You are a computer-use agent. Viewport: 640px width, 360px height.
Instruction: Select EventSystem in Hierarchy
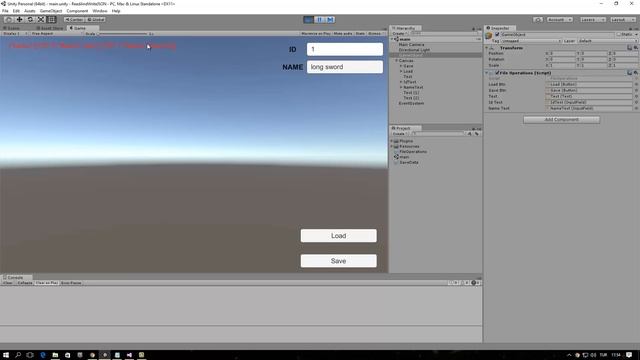click(x=411, y=103)
